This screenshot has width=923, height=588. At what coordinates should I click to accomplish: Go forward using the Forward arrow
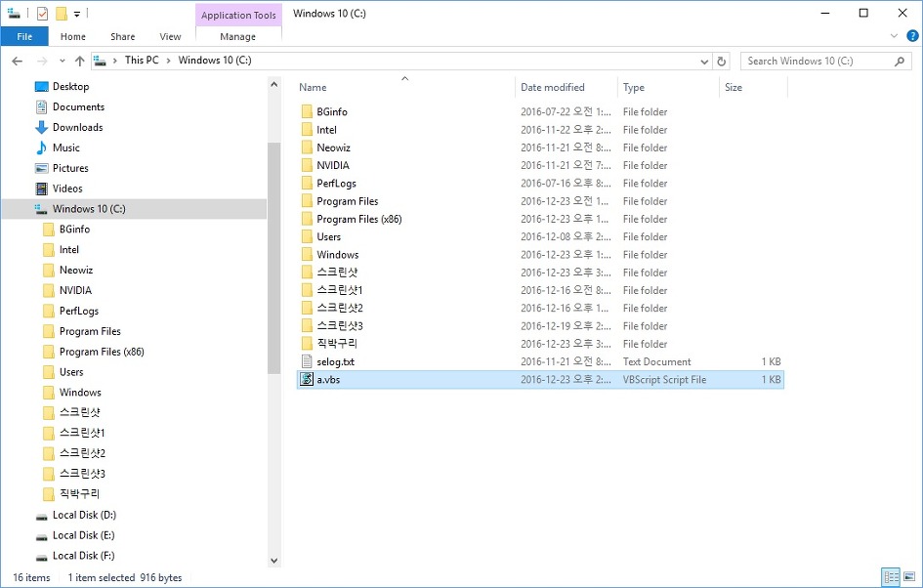pos(42,61)
